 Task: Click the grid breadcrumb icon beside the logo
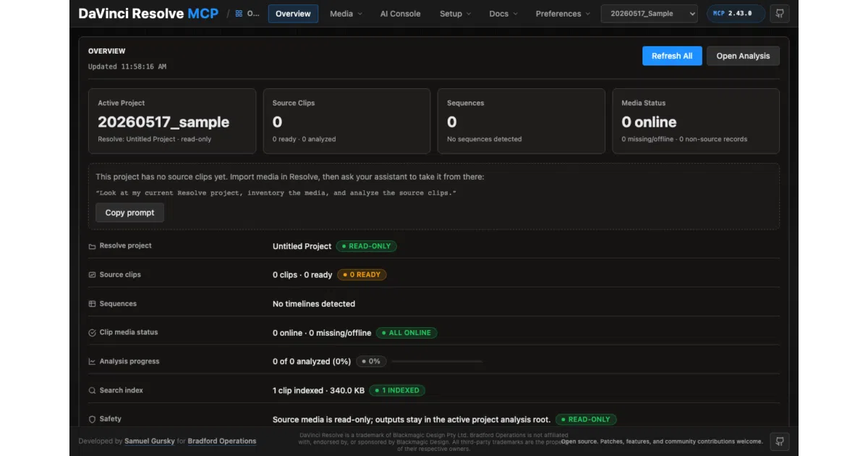pyautogui.click(x=239, y=14)
